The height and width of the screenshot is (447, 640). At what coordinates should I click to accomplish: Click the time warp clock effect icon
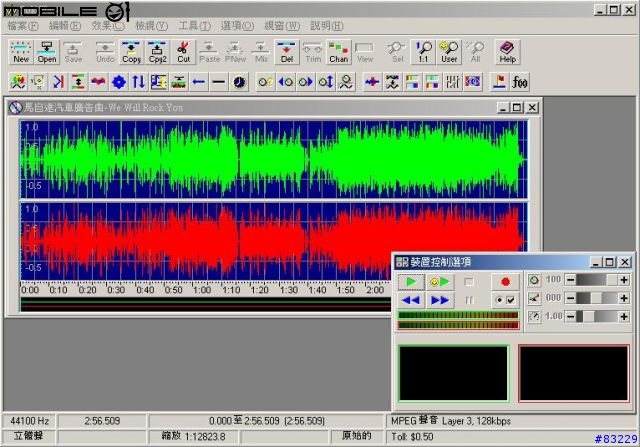(x=239, y=82)
